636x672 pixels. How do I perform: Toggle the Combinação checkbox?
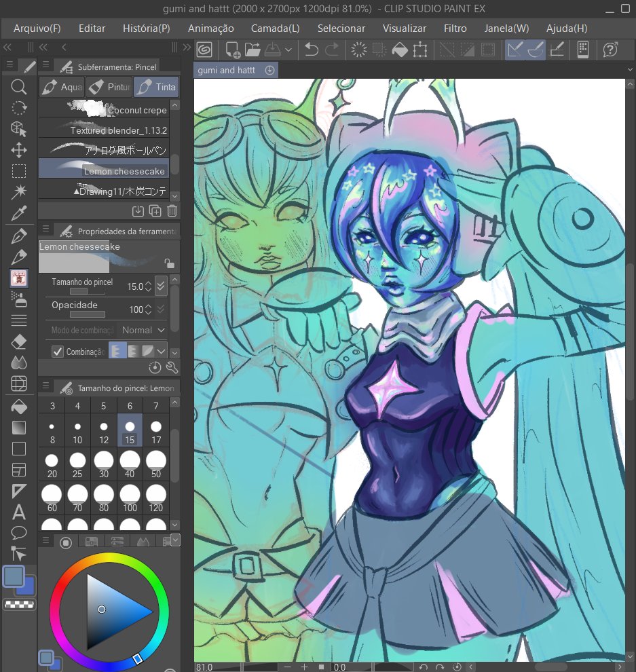pyautogui.click(x=58, y=352)
